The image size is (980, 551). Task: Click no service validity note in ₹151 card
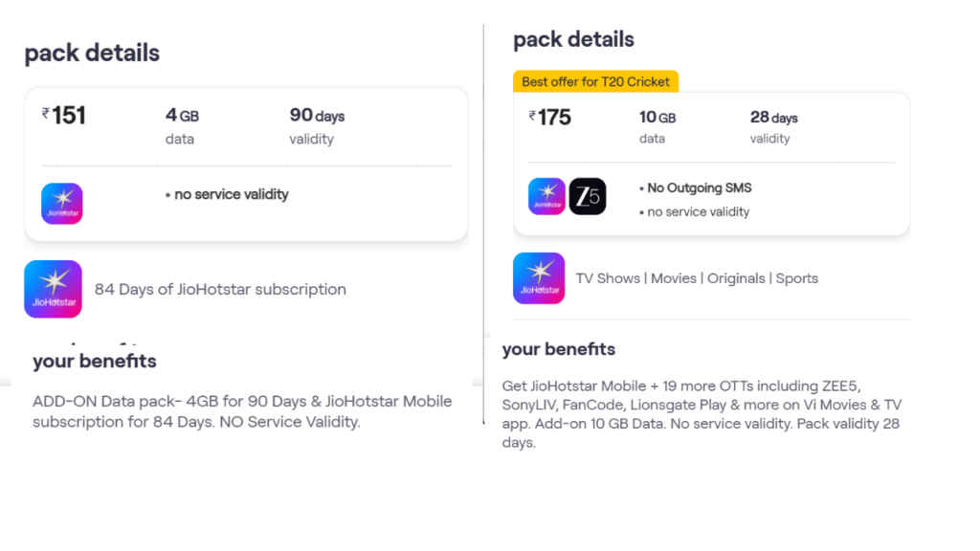coord(231,194)
